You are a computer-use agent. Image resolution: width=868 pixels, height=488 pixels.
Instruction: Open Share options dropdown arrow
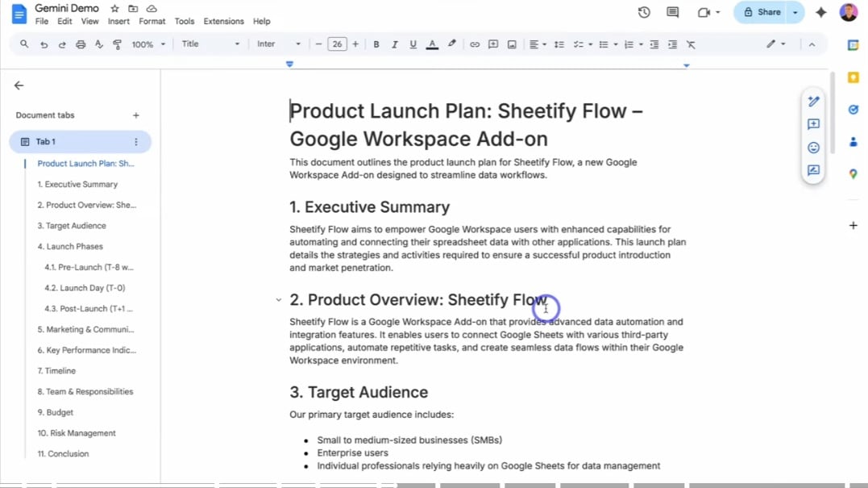point(795,12)
